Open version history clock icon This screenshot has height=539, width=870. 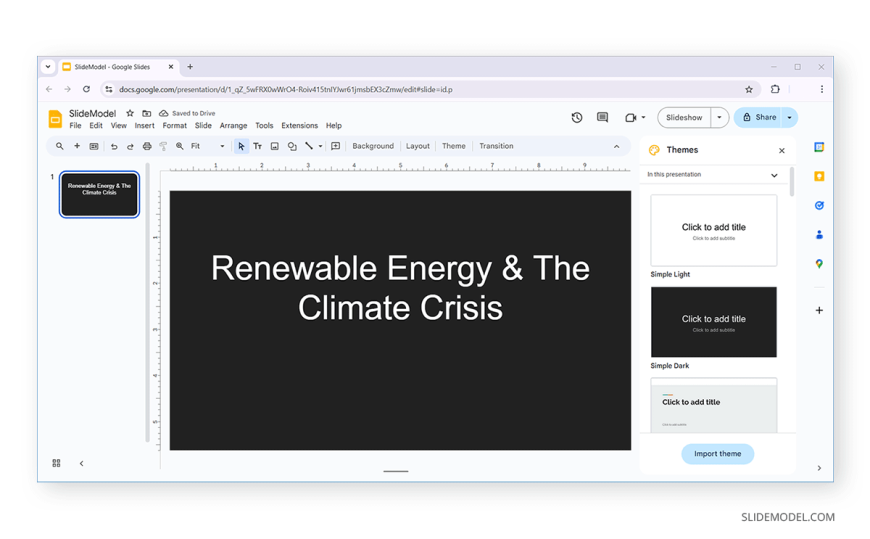[577, 118]
